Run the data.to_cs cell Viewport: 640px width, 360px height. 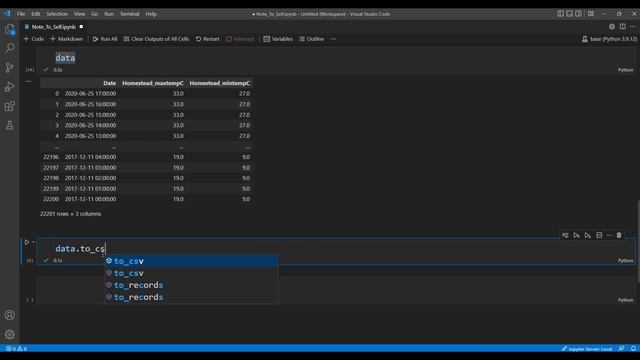coord(27,242)
